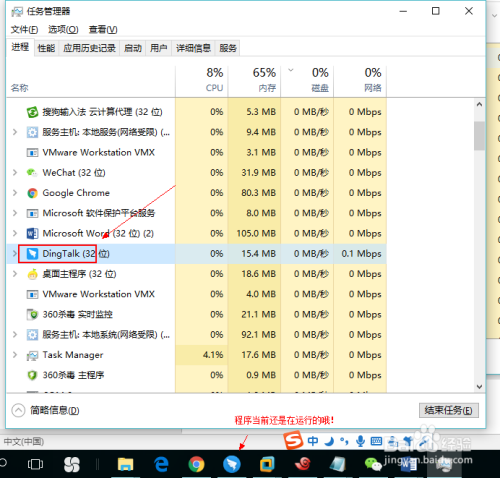Toggle Sogou half-moon full/half width mode
This screenshot has width=500, height=478.
329,441
